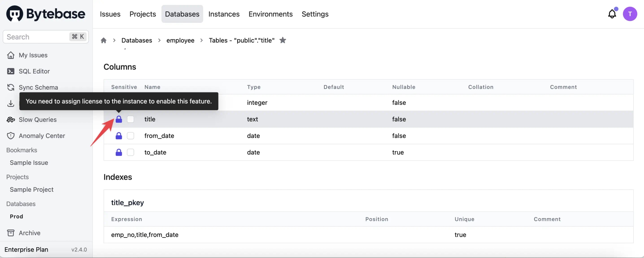Click the My Issues home icon
This screenshot has width=644, height=258.
[x=11, y=55]
